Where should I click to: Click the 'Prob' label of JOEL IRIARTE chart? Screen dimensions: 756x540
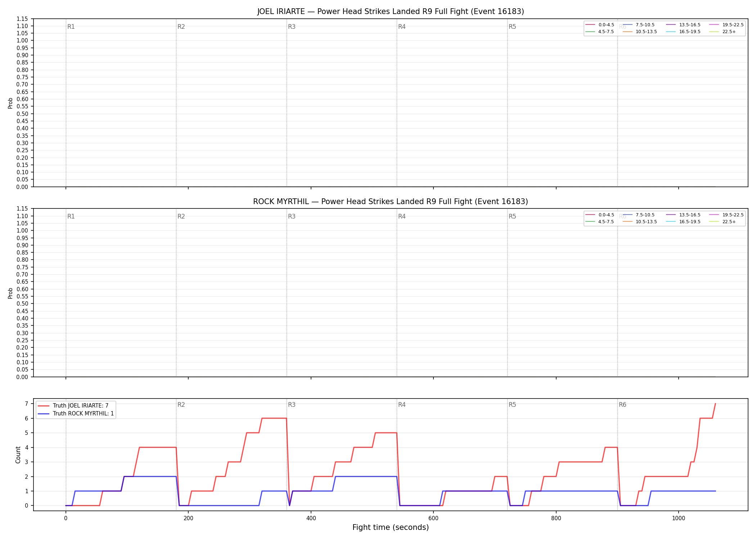tap(10, 103)
